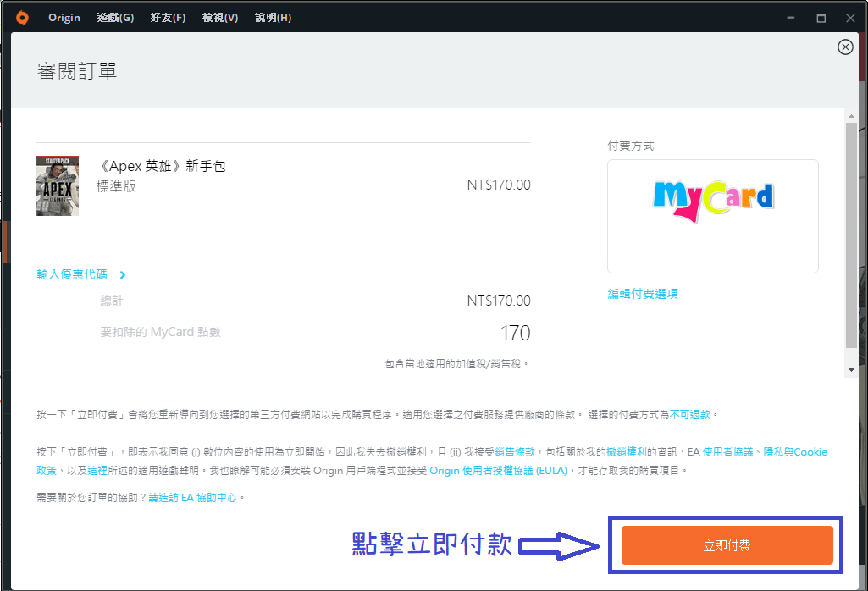Screen dimensions: 868x591
Task: Close the order review dialog
Action: (845, 47)
